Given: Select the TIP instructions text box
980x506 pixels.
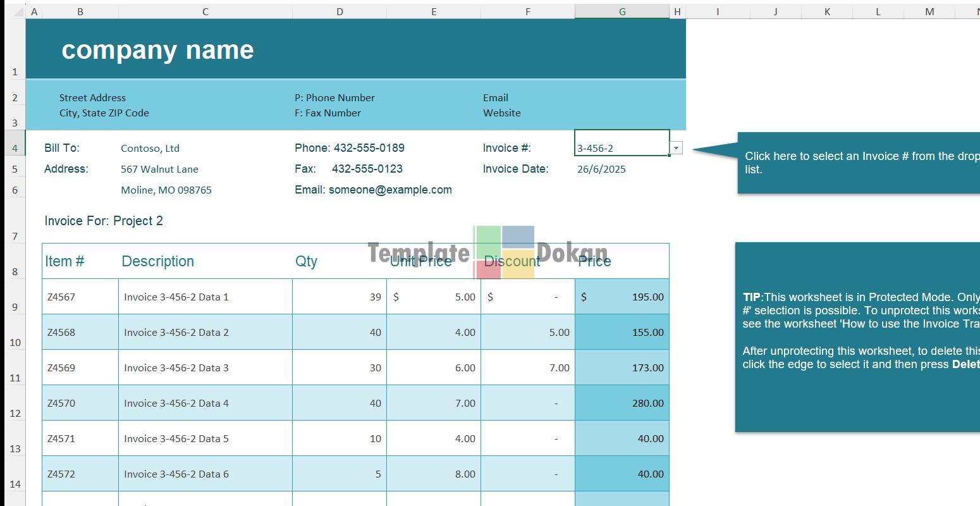Looking at the screenshot, I should [857, 336].
